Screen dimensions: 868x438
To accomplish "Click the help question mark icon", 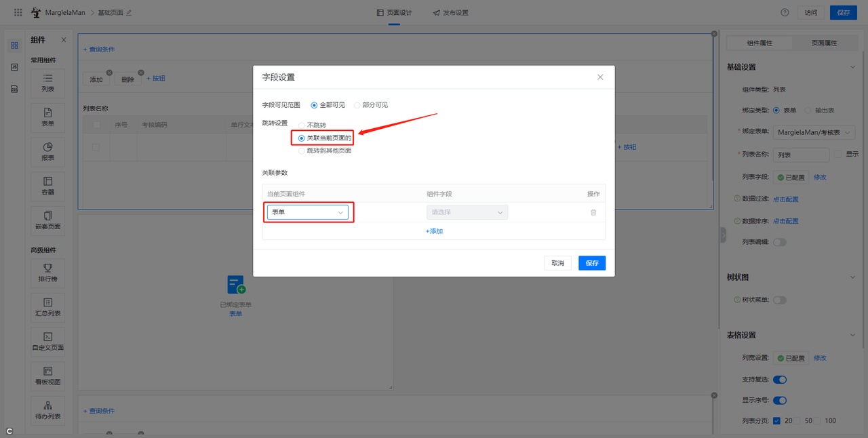I will coord(785,12).
